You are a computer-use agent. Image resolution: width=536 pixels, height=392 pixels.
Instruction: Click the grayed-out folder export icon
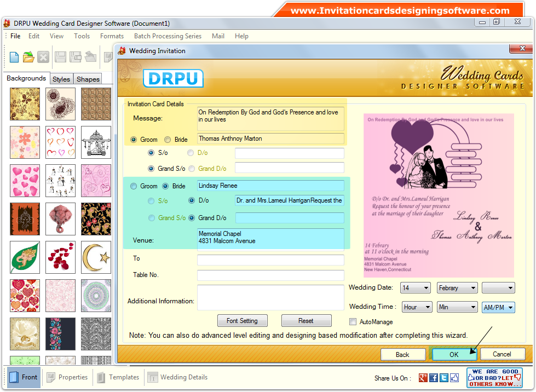[x=90, y=57]
